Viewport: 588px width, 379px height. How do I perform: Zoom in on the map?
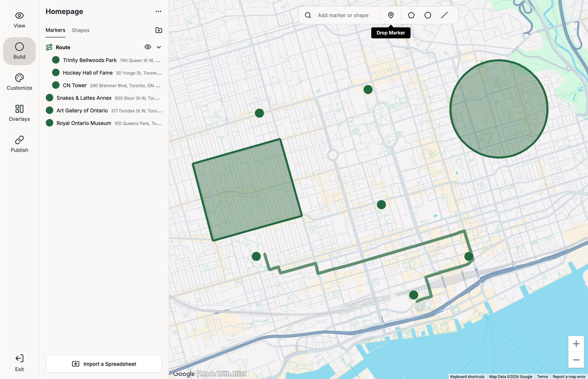(x=576, y=344)
